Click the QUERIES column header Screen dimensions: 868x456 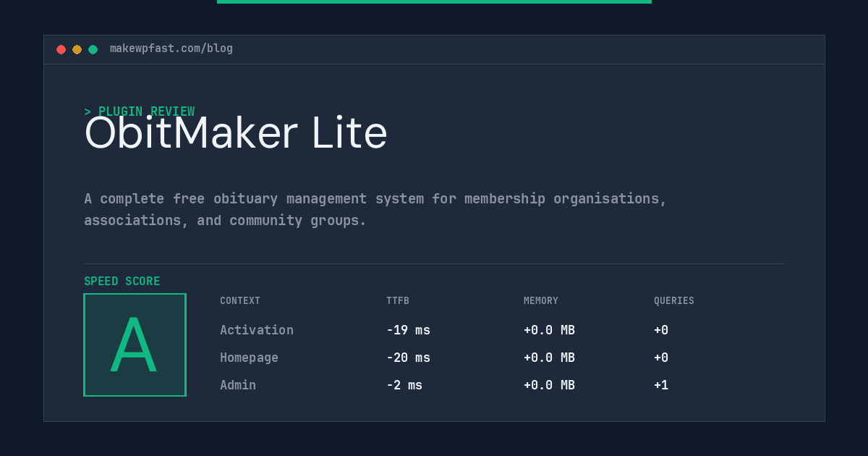[674, 301]
